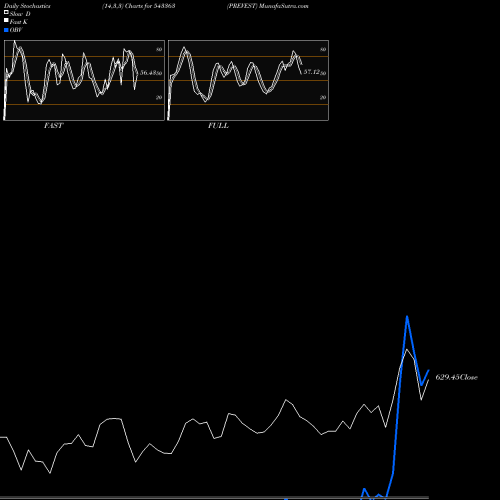Click the 57.12 value in FULL chart

(312, 72)
